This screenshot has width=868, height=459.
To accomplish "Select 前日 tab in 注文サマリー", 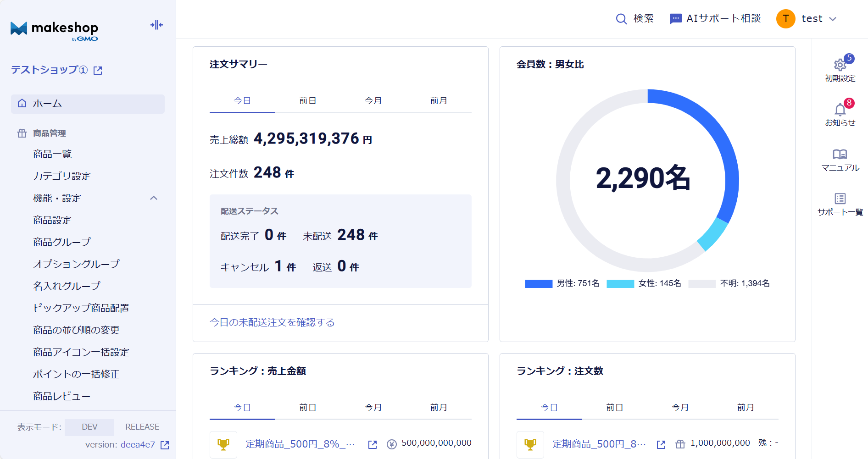I will coord(307,101).
